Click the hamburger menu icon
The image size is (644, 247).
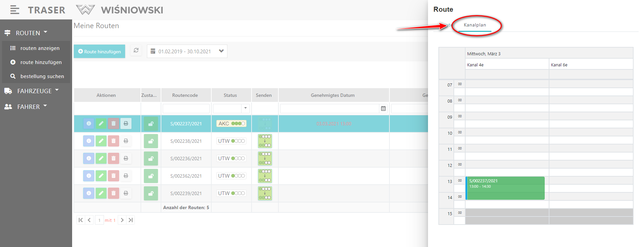pos(14,10)
